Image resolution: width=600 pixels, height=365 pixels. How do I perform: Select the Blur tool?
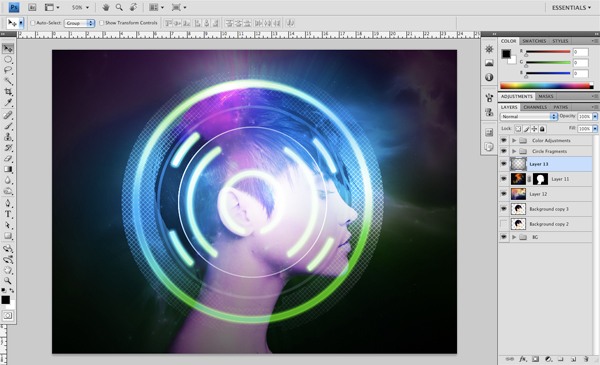(x=8, y=180)
